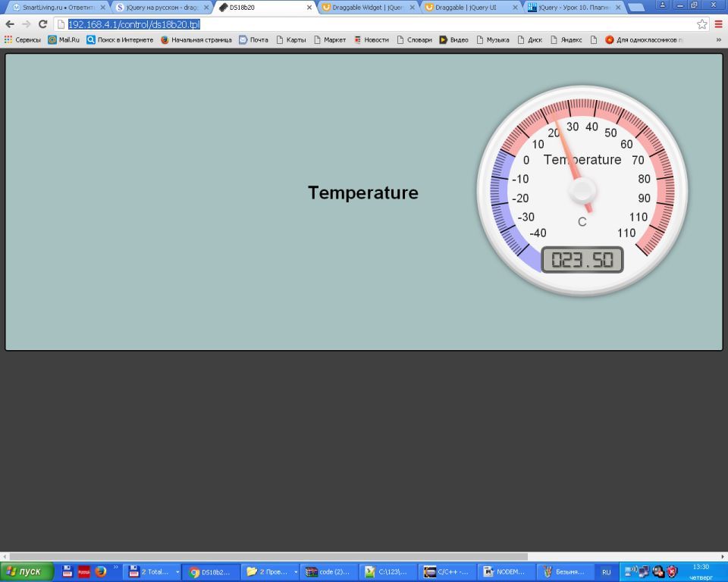Open the Маркет bookmark
Image resolution: width=728 pixels, height=582 pixels.
click(330, 40)
